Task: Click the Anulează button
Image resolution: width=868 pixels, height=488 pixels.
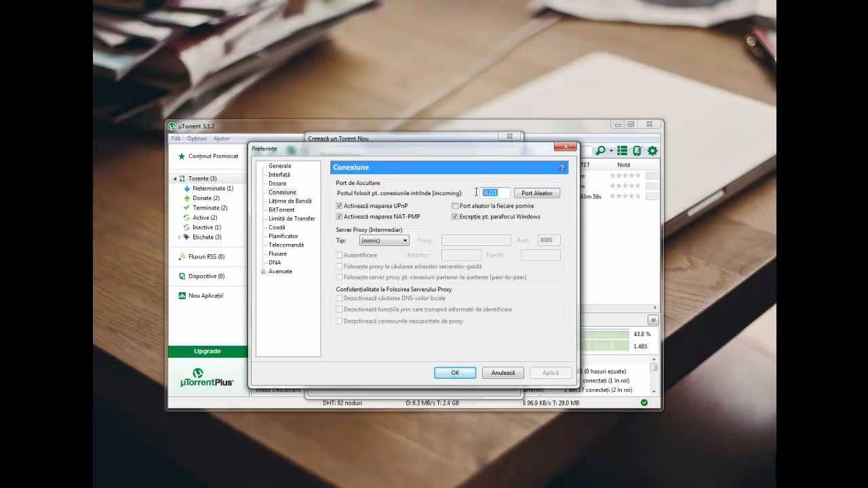Action: [503, 373]
